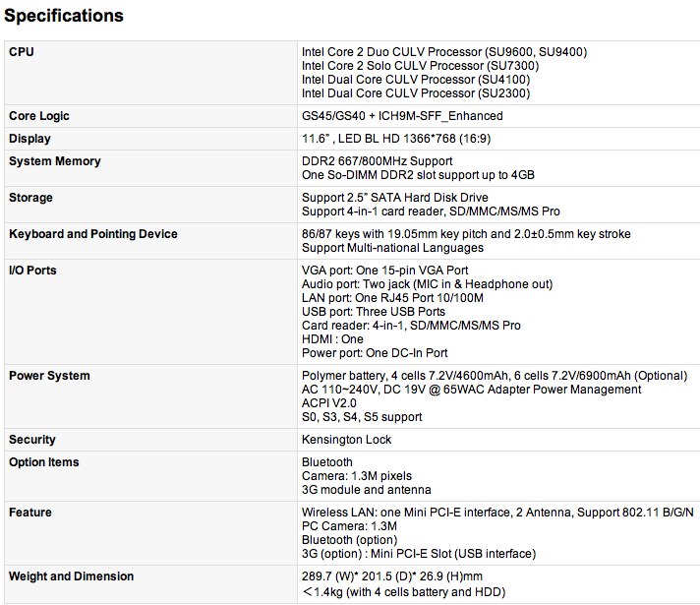Viewport: 700px width, 605px height.
Task: Select the Core Logic row label
Action: point(39,116)
